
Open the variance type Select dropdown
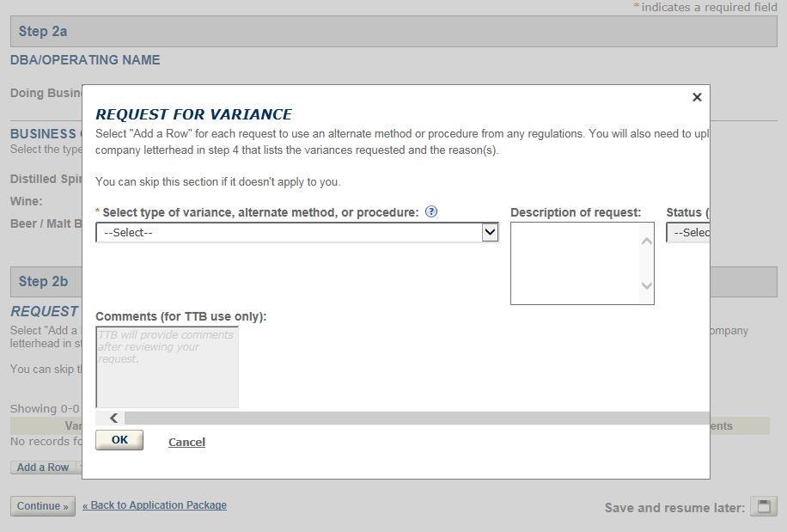click(296, 232)
